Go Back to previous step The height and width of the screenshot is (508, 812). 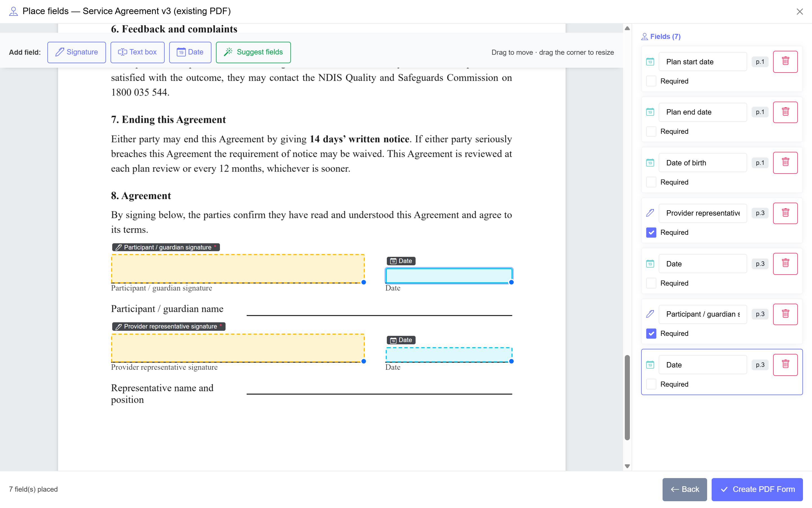point(685,489)
